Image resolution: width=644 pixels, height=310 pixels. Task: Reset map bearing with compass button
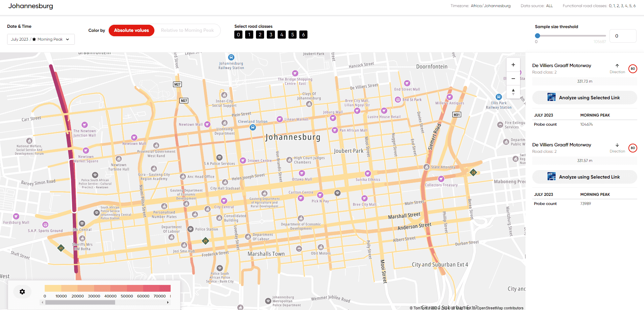[x=513, y=91]
